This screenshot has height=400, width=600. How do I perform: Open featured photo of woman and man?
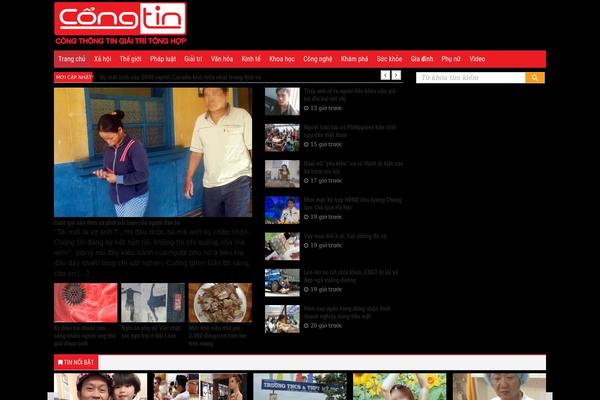point(153,152)
